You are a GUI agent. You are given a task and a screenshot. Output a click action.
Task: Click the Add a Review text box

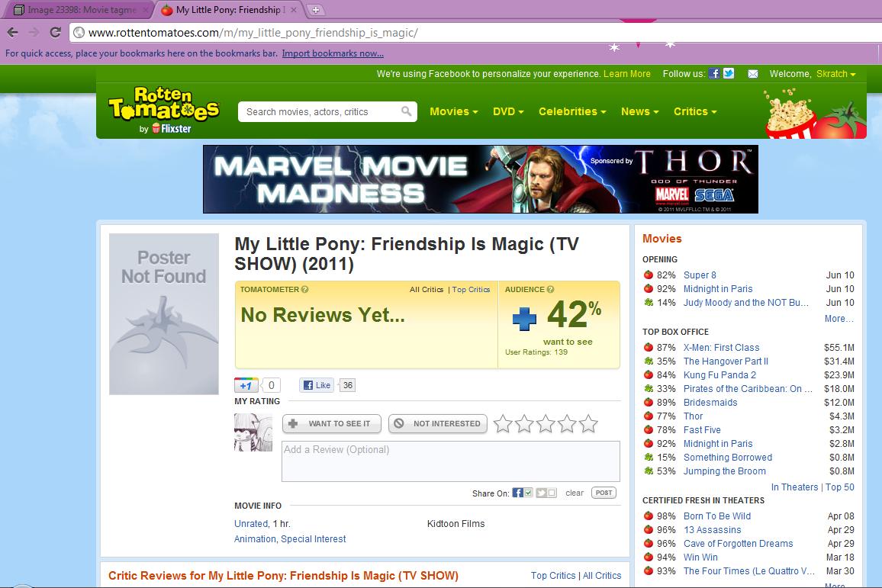click(x=451, y=461)
